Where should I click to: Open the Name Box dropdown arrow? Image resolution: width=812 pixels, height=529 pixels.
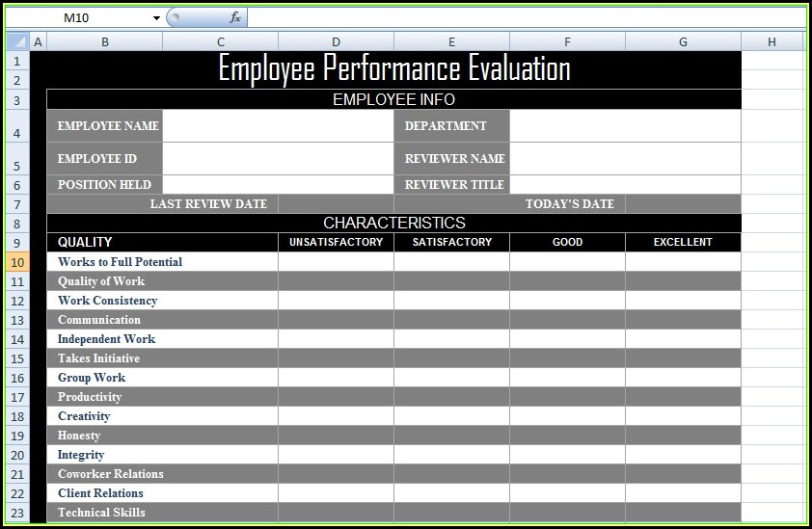(x=156, y=18)
